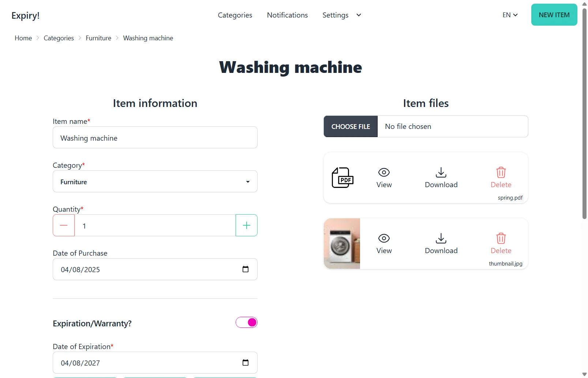Viewport: 588px width, 378px height.
Task: Click CHOOSE FILE to upload a file
Action: click(350, 126)
